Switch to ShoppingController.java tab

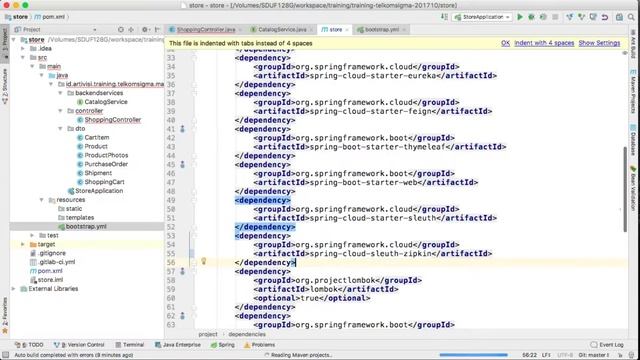(205, 30)
